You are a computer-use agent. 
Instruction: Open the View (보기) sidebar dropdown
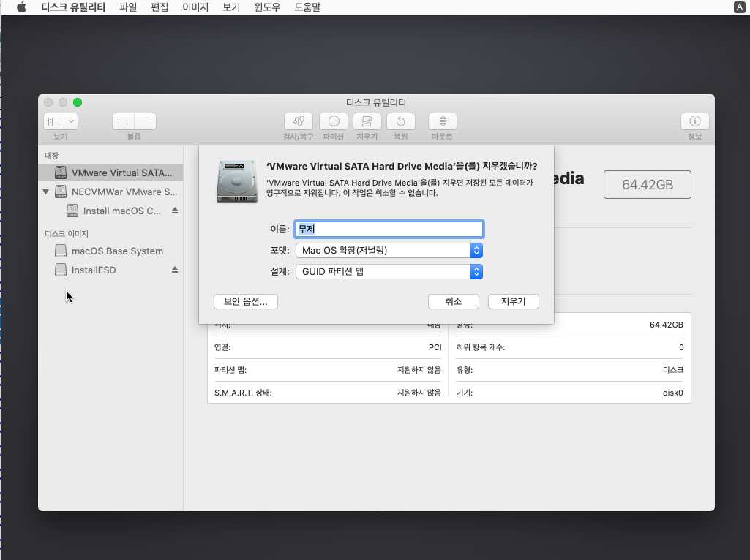click(x=61, y=121)
